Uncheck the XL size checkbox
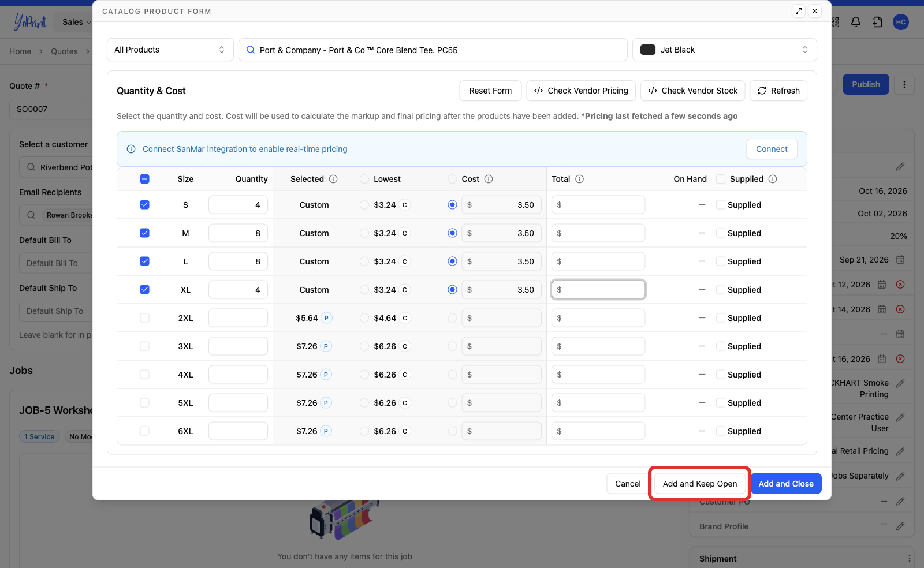This screenshot has height=568, width=924. tap(145, 290)
